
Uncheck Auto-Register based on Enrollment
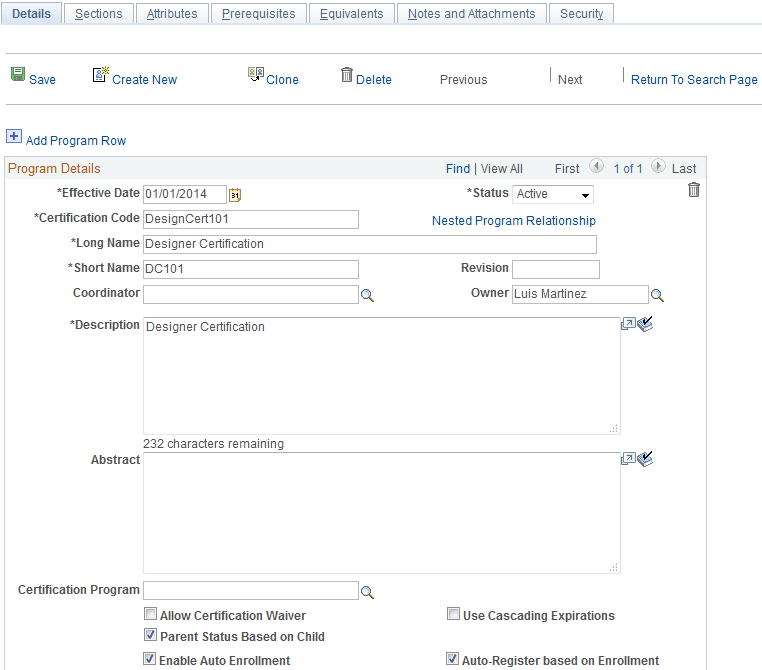coord(452,659)
